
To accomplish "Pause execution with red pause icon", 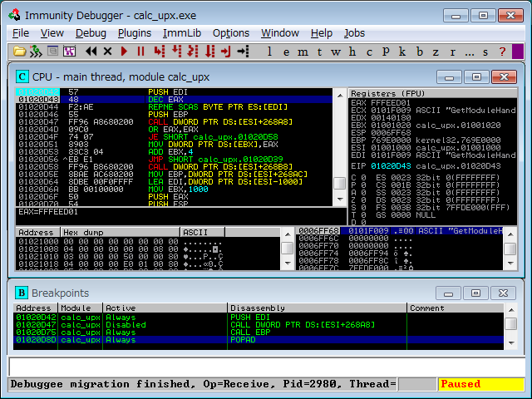I will pos(140,52).
